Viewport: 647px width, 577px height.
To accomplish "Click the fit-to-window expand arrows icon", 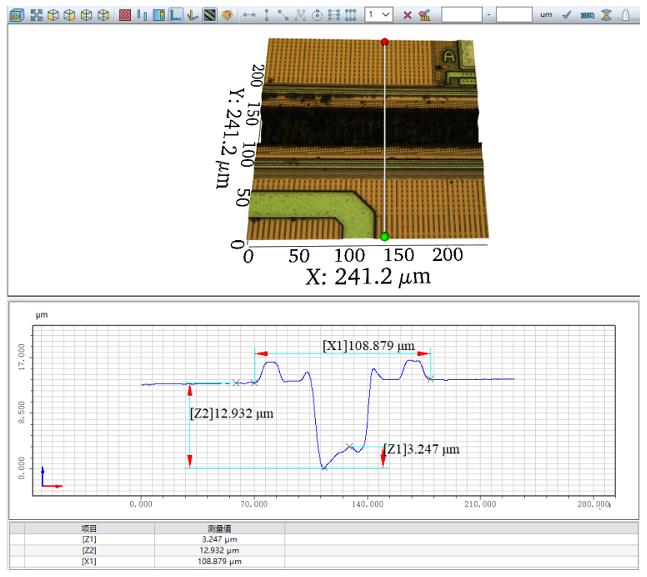I will 36,15.
